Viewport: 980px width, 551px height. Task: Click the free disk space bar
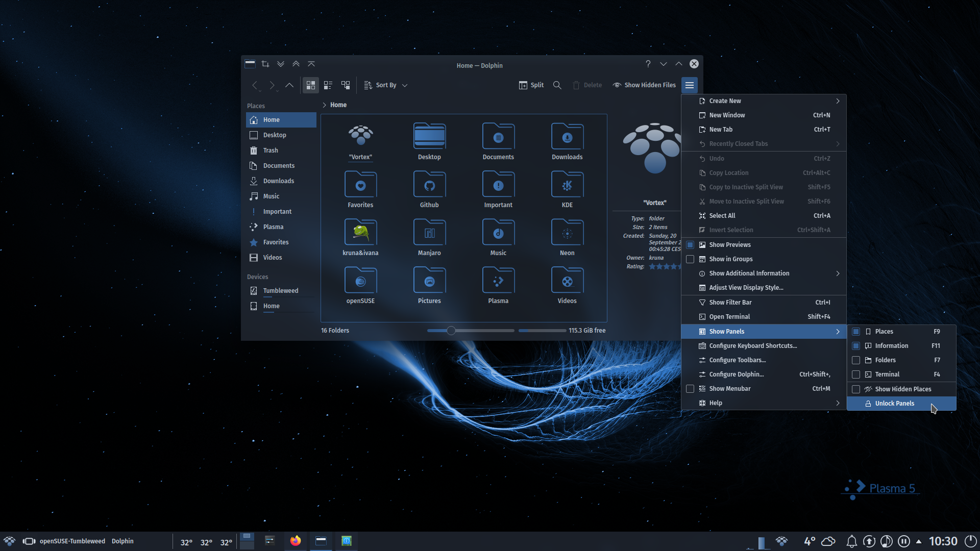[542, 331]
